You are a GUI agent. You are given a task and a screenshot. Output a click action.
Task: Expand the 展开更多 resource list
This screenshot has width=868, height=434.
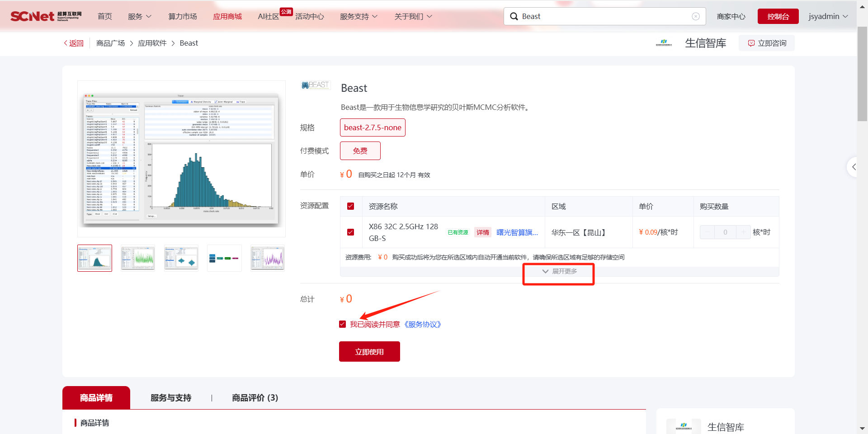pyautogui.click(x=559, y=271)
